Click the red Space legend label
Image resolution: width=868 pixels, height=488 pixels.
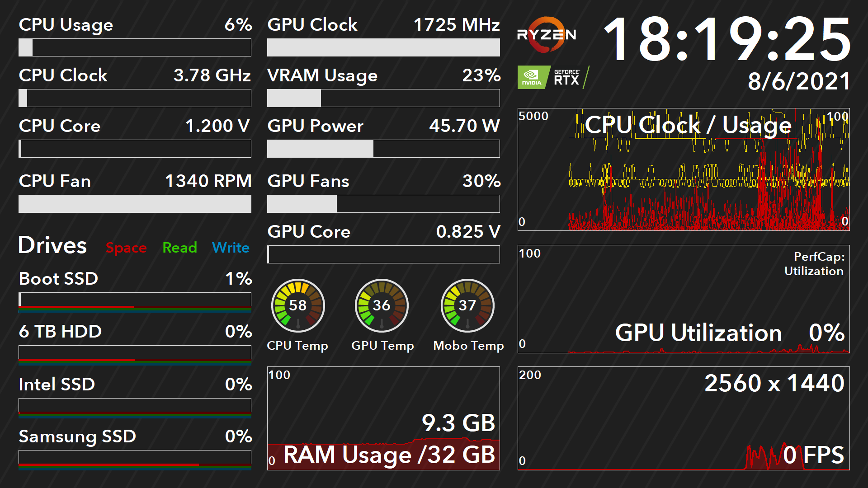[x=126, y=248]
